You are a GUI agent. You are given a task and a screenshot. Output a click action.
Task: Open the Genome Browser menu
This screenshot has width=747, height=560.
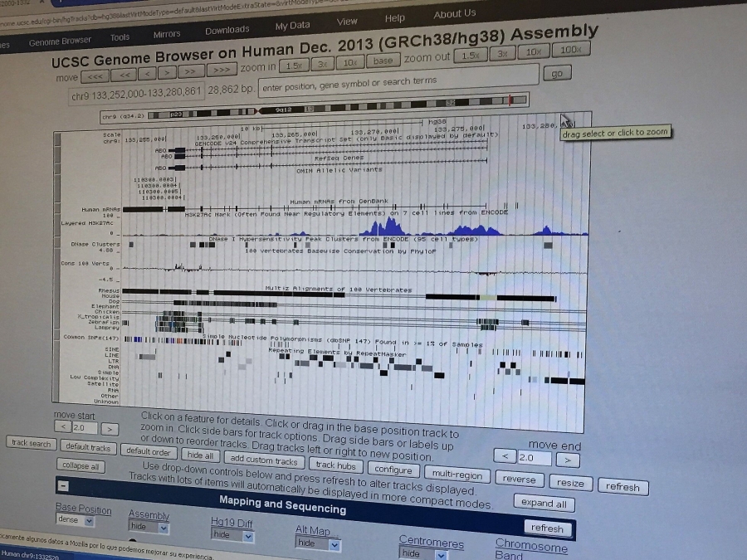(60, 41)
